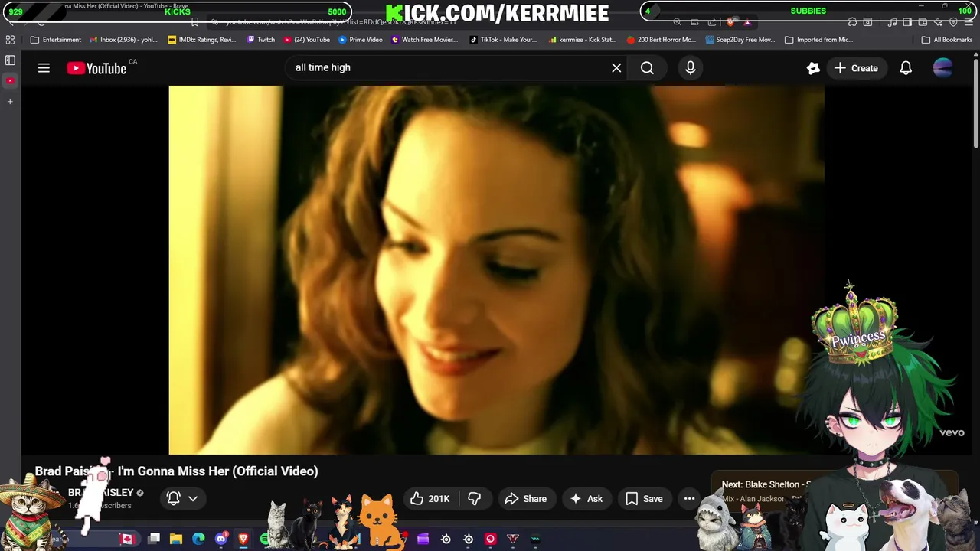Clear the search box with X

click(x=616, y=68)
